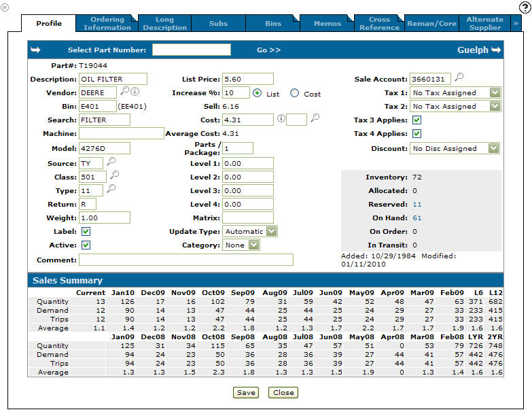
Task: Click the Parts / Package field
Action: (x=238, y=148)
